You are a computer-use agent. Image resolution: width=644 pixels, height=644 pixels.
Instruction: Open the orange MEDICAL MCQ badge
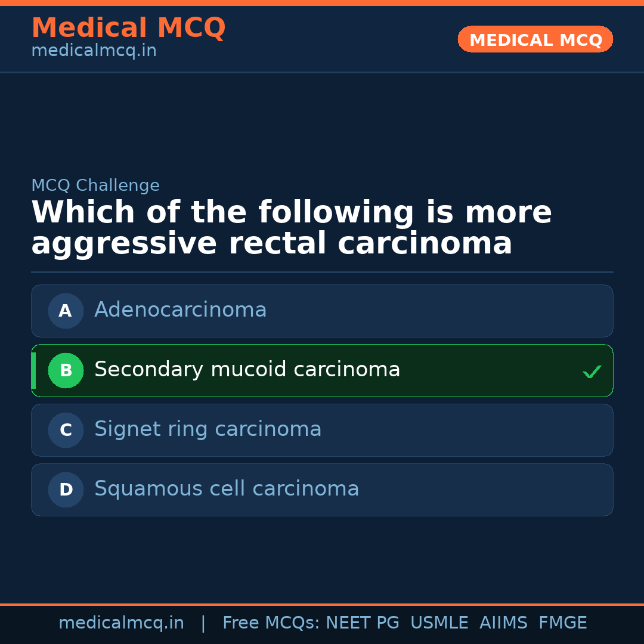click(x=535, y=39)
